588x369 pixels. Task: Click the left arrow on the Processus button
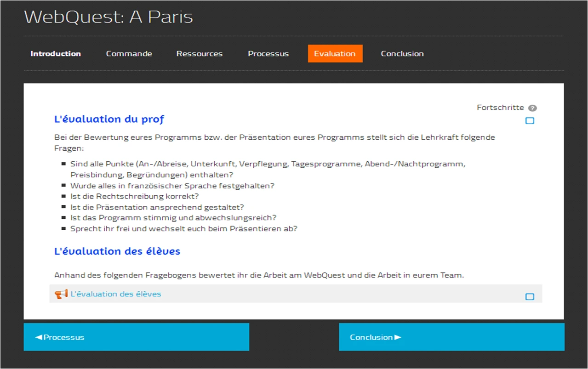pos(39,337)
